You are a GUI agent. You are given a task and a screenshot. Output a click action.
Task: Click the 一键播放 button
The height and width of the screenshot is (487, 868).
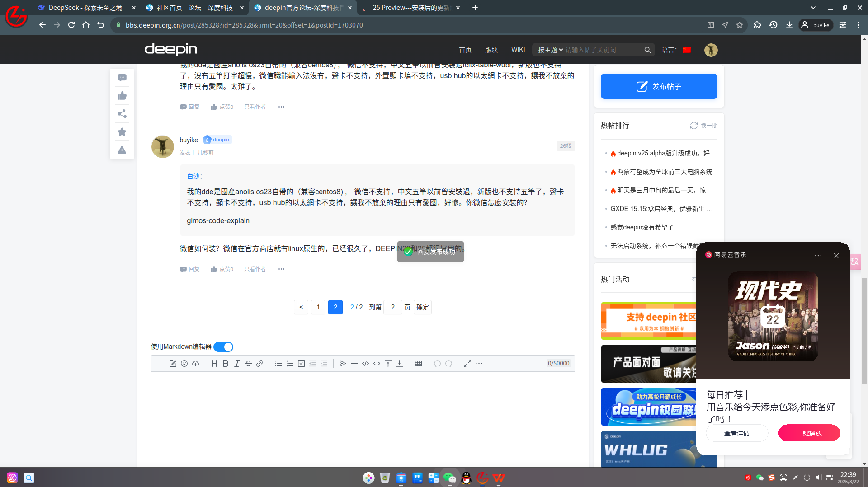coord(809,433)
